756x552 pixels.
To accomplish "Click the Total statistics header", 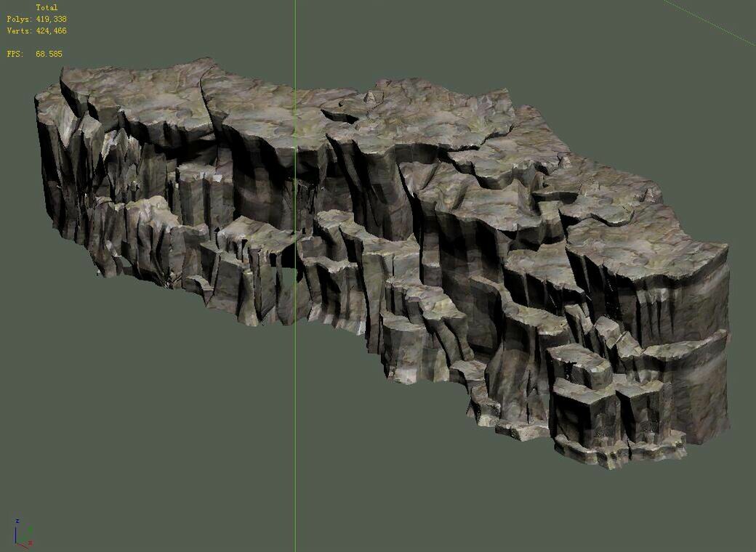I will [x=47, y=8].
